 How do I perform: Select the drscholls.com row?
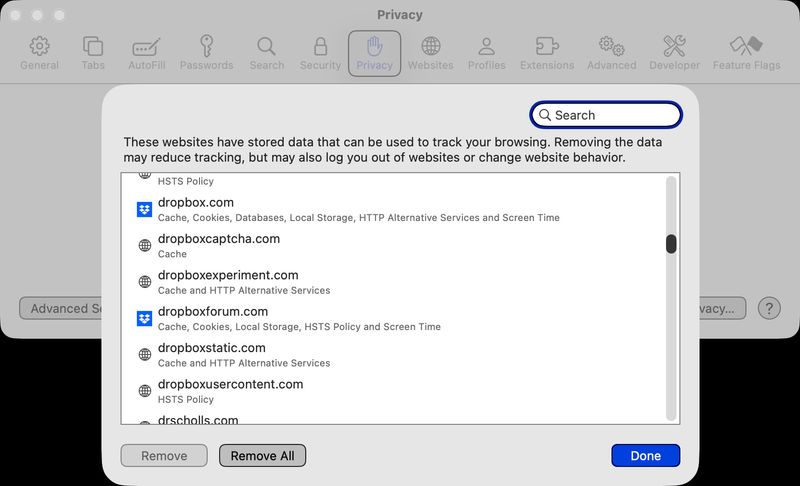(393, 417)
